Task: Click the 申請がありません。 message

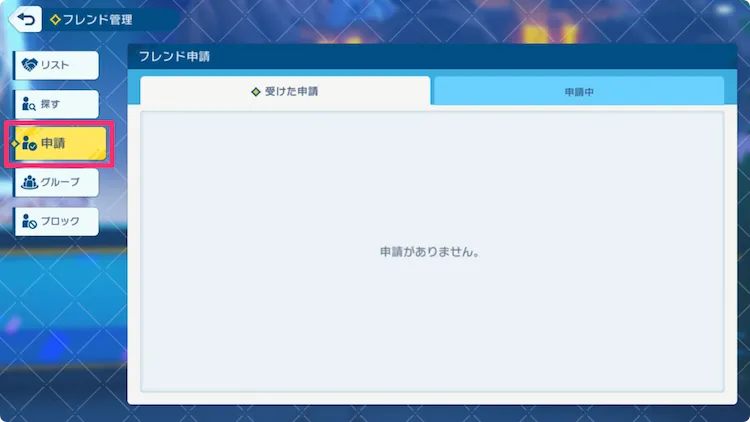Action: 431,252
